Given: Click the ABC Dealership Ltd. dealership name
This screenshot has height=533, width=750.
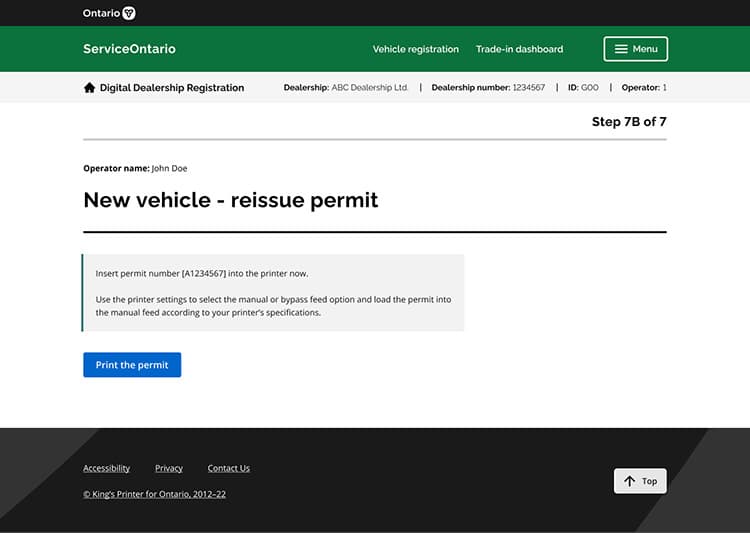Looking at the screenshot, I should pos(369,88).
